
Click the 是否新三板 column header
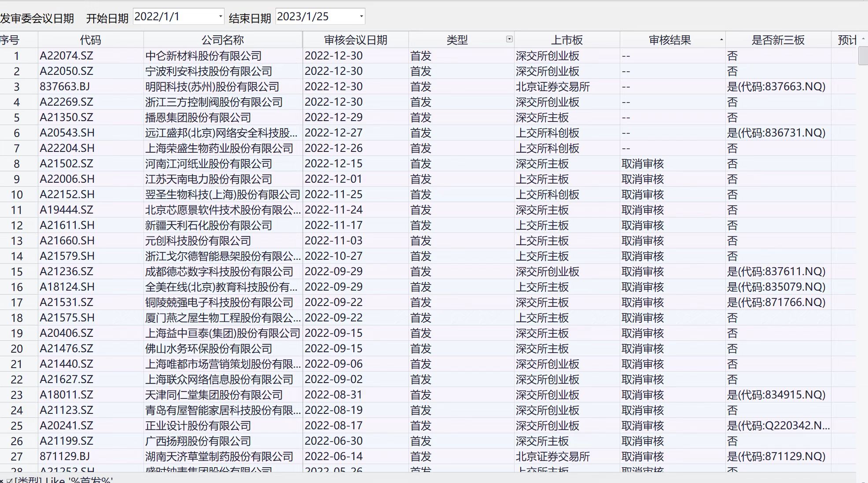[778, 40]
